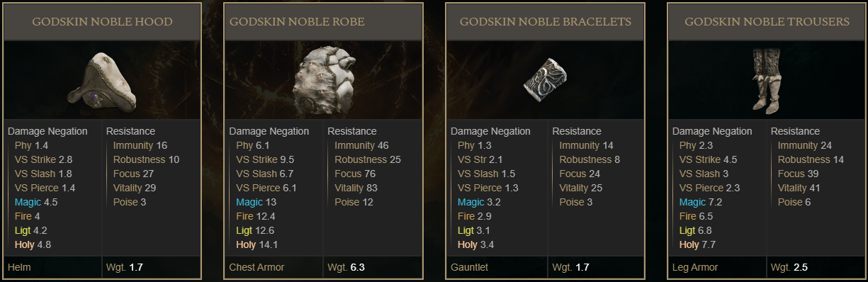Open the Godskin Noble Hood title link
This screenshot has height=282, width=868.
point(102,22)
